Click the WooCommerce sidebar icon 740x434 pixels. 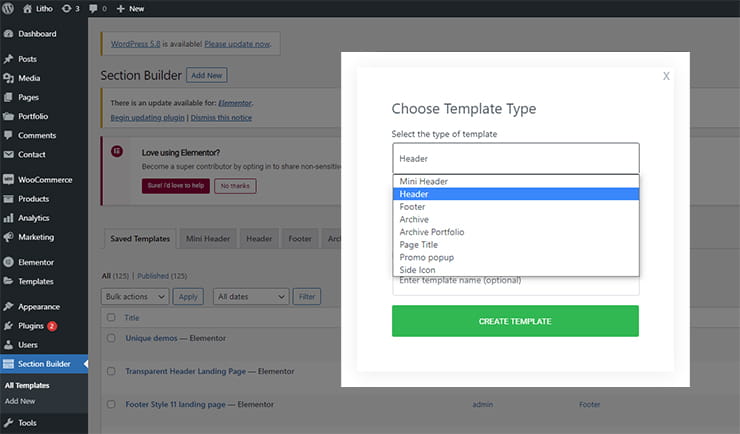click(x=9, y=180)
